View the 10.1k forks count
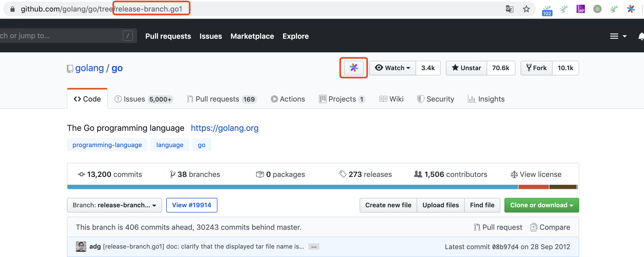Image resolution: width=644 pixels, height=257 pixels. [565, 68]
